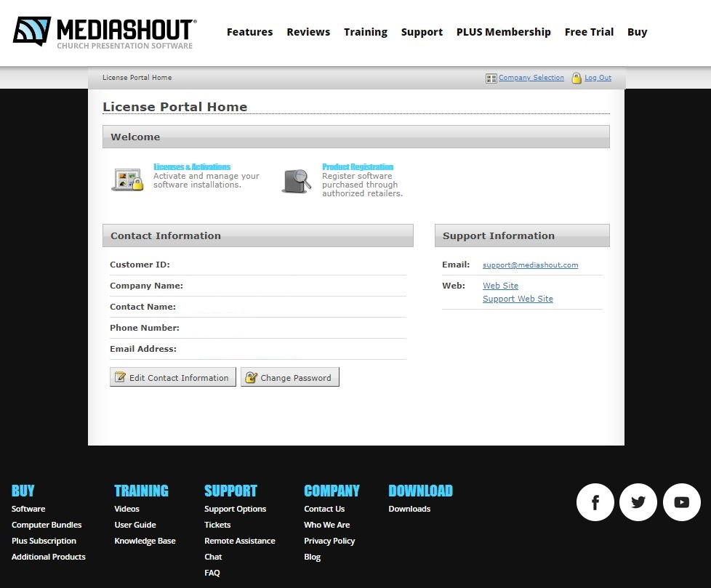Click the Licenses & Activations computer icon
The height and width of the screenshot is (588, 711).
127,180
